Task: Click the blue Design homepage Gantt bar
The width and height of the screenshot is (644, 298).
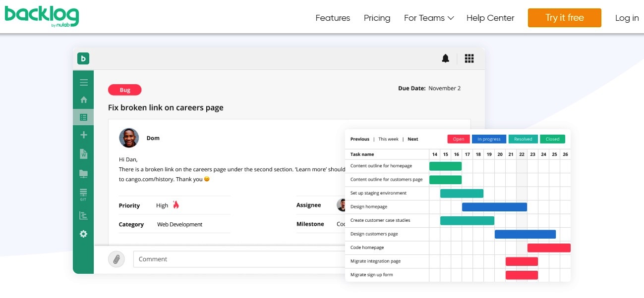Action: (494, 207)
